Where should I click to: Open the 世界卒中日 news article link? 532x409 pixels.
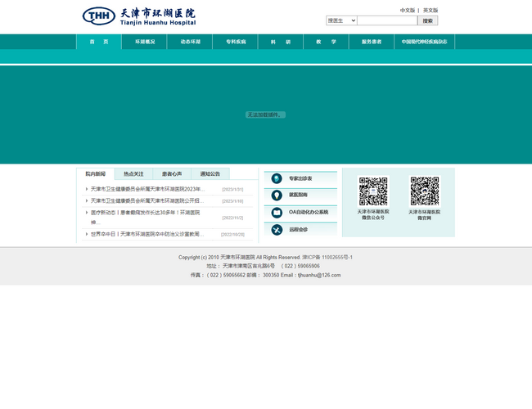pyautogui.click(x=147, y=235)
